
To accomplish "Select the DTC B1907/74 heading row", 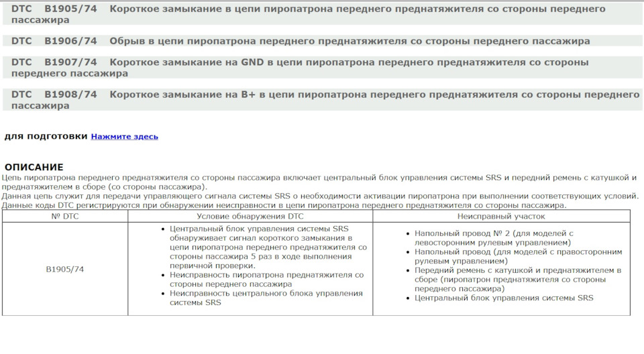I will coord(323,68).
